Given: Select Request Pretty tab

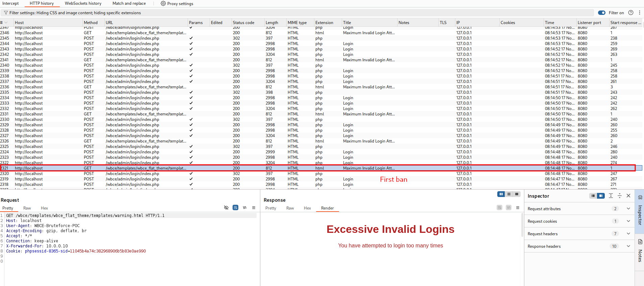Looking at the screenshot, I should pyautogui.click(x=8, y=208).
